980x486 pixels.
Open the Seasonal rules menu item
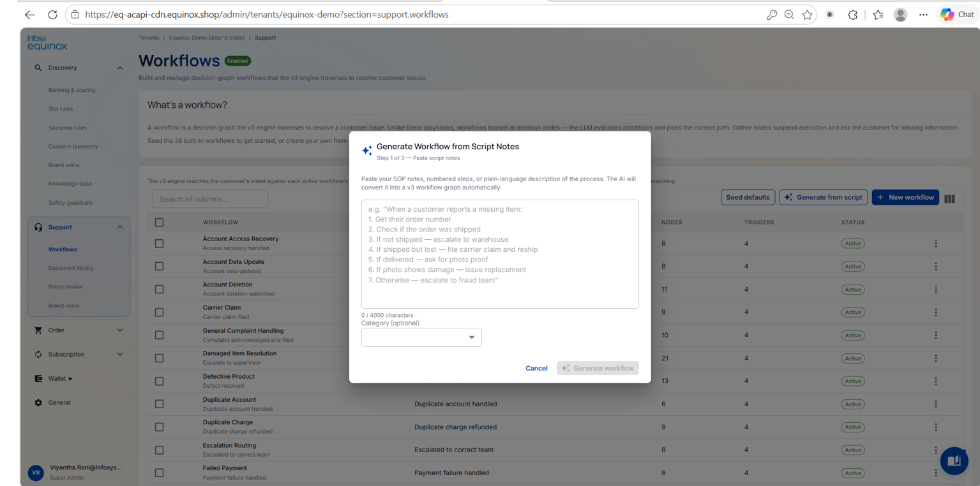(x=68, y=128)
